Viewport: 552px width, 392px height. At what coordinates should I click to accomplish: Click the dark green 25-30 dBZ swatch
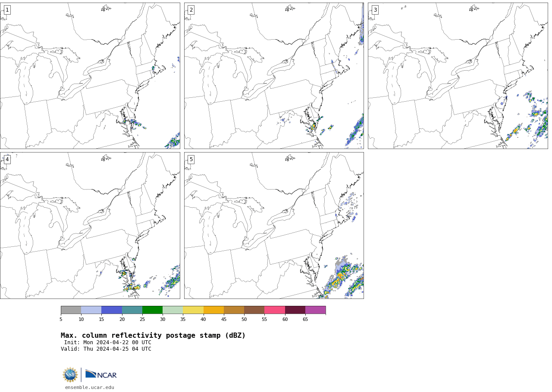click(152, 310)
